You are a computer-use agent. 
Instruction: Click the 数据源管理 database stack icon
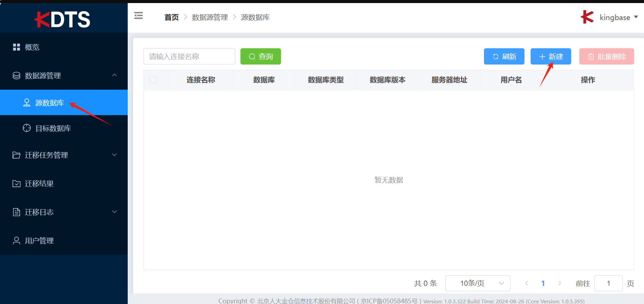point(16,75)
